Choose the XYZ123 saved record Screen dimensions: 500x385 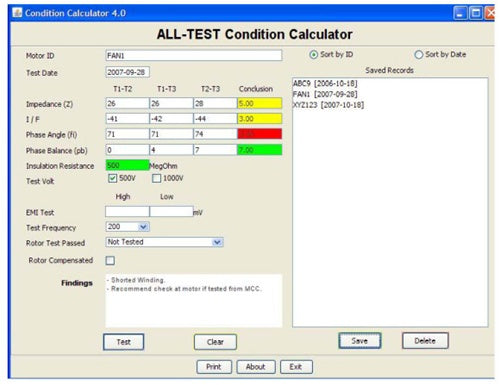point(328,105)
